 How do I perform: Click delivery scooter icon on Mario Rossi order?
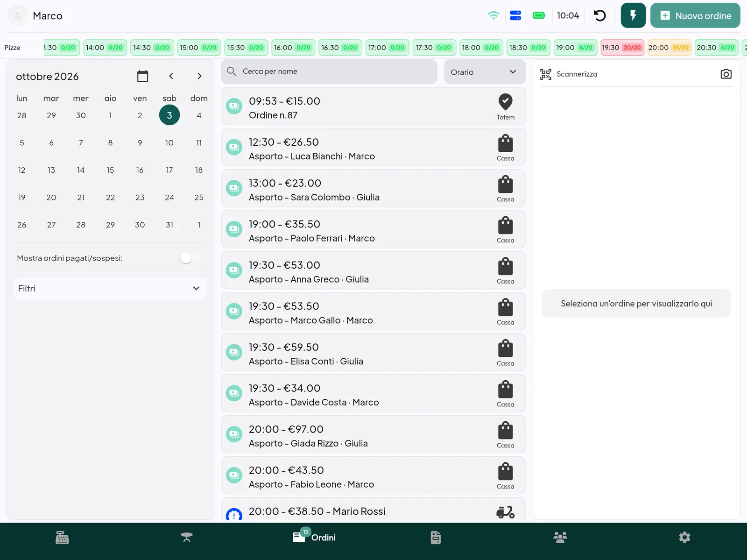[505, 512]
